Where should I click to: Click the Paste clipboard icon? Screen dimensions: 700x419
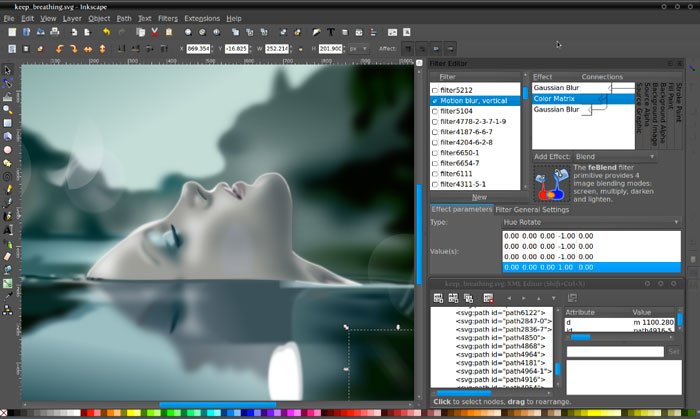coord(169,32)
